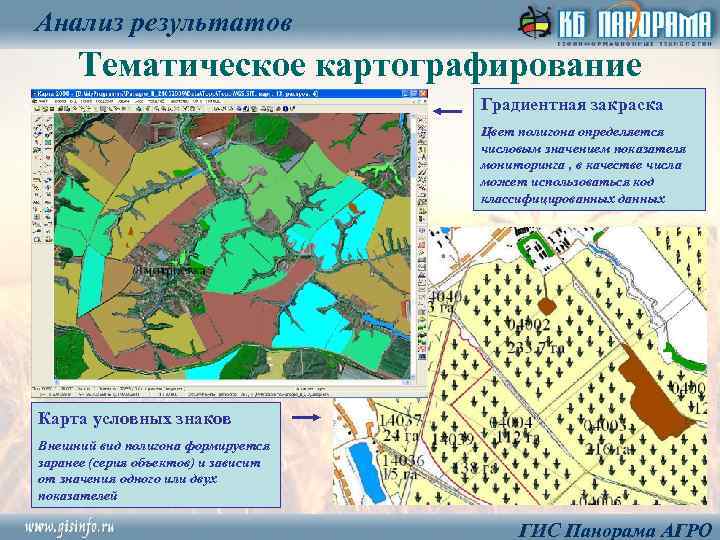Close the Карта 2008 map window
The width and height of the screenshot is (720, 540).
(x=423, y=94)
